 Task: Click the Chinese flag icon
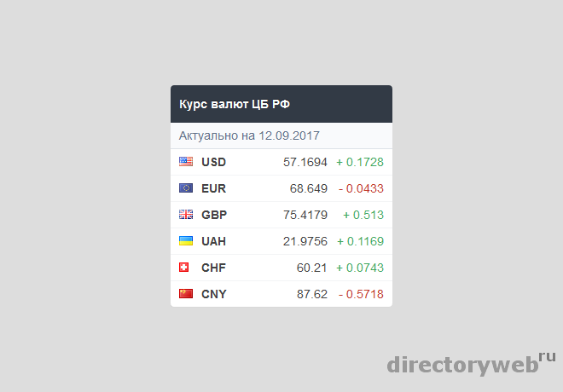pos(186,294)
